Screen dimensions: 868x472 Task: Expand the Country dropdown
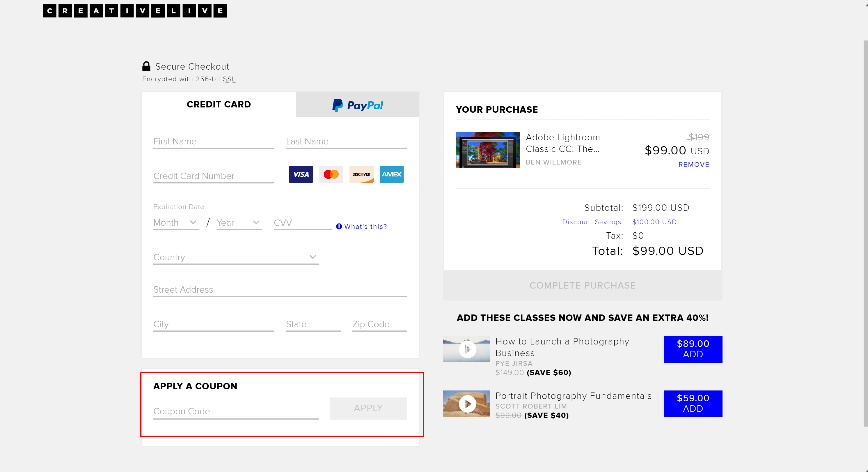[x=236, y=257]
